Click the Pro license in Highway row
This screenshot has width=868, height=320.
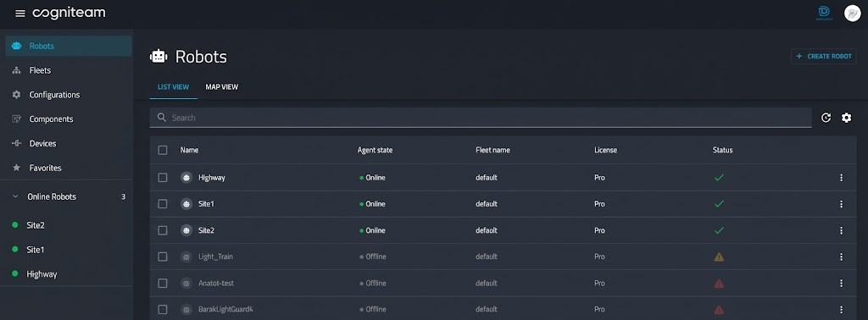599,178
